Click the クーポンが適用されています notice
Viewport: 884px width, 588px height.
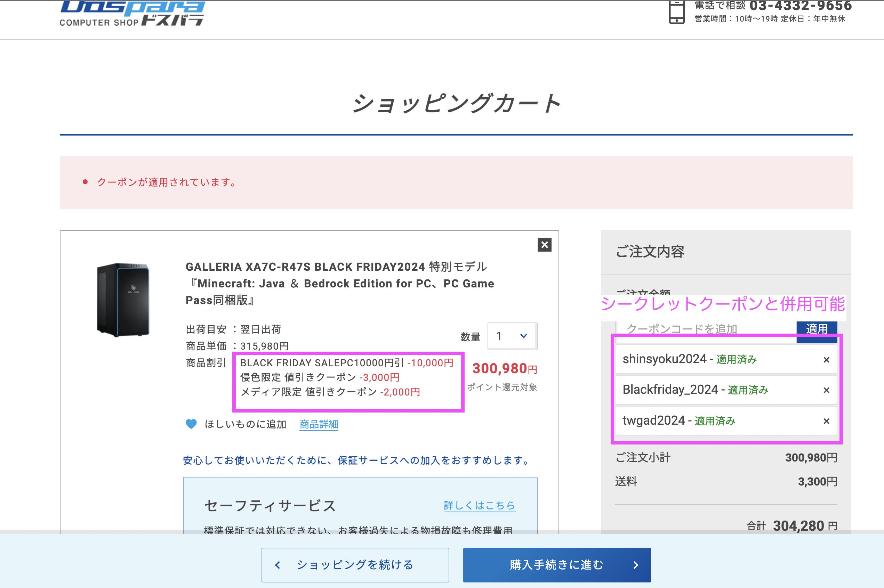point(167,182)
